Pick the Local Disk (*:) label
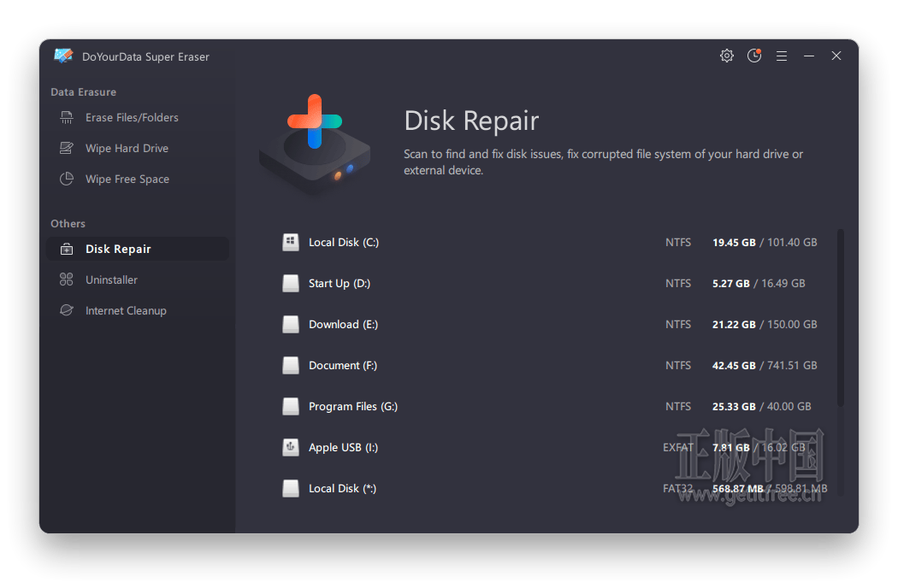898x588 pixels. [x=342, y=488]
